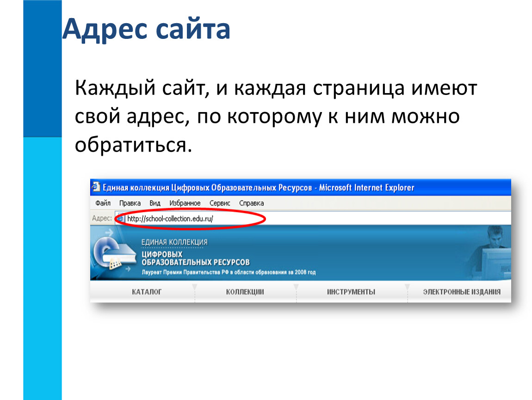Open the КОЛЛЕКЦИИ navigation tab

point(245,292)
